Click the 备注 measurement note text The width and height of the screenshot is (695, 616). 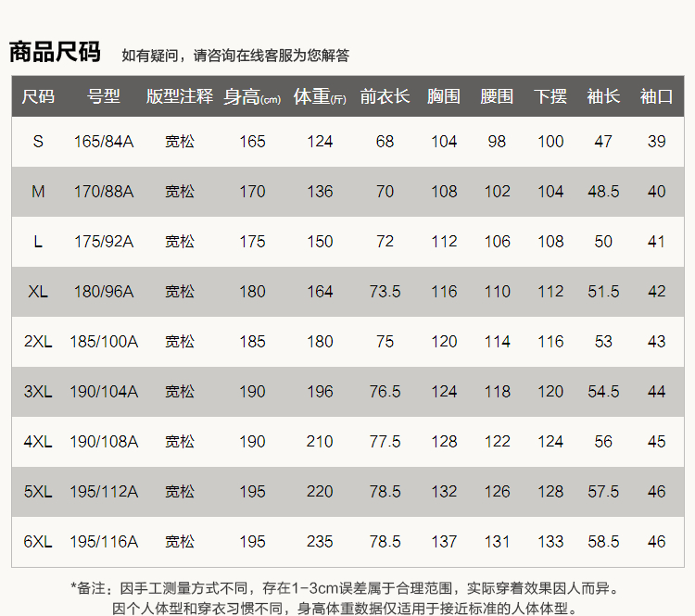[x=345, y=588]
